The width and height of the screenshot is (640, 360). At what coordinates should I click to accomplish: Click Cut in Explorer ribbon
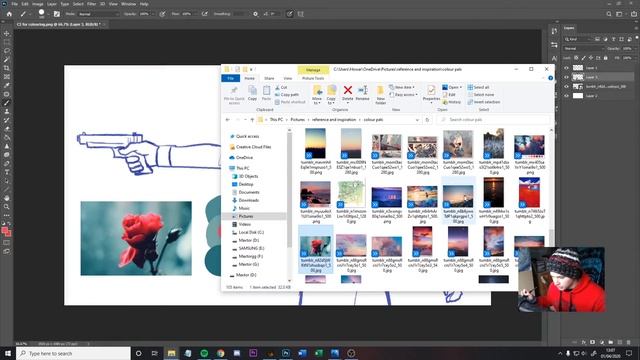(281, 87)
